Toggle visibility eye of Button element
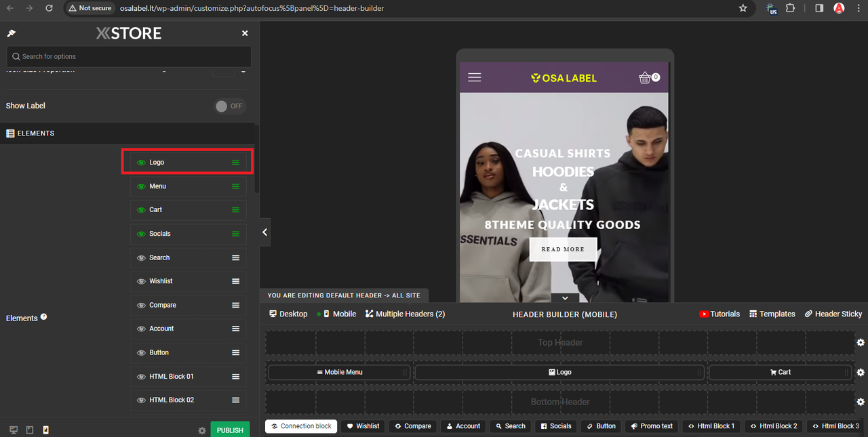Image resolution: width=868 pixels, height=437 pixels. (141, 352)
